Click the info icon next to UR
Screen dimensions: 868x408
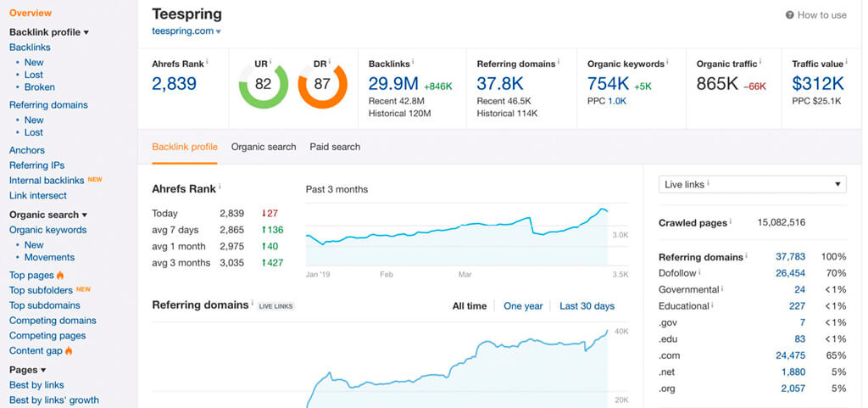click(x=270, y=62)
